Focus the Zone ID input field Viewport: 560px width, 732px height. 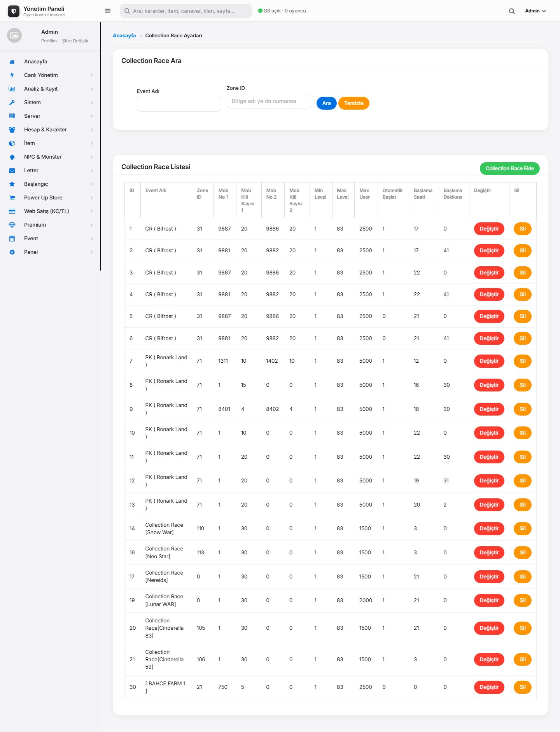point(269,101)
